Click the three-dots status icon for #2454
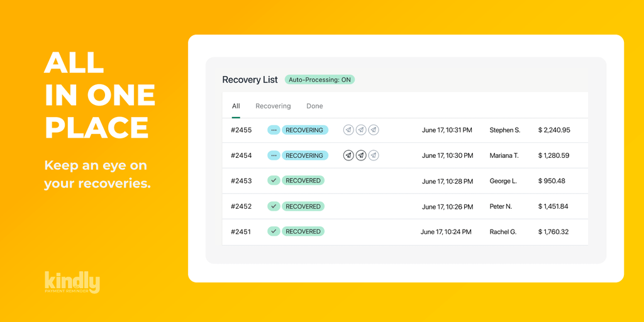 click(274, 155)
